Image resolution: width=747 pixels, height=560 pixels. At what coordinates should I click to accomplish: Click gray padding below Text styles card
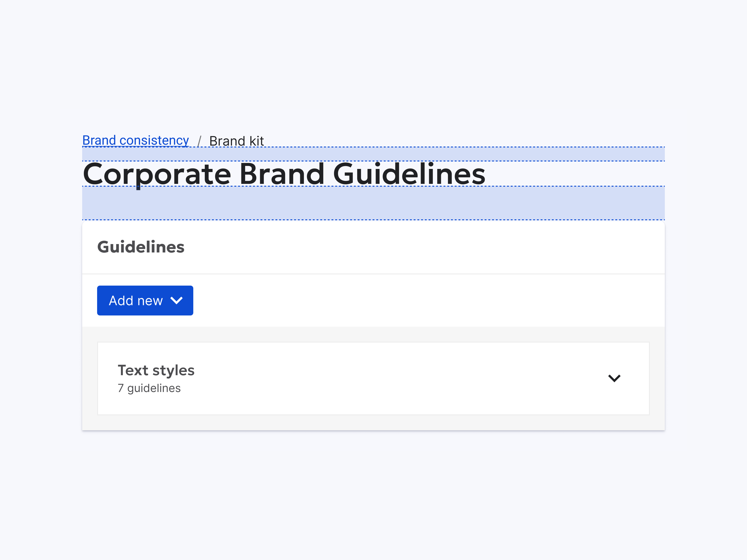click(x=371, y=423)
